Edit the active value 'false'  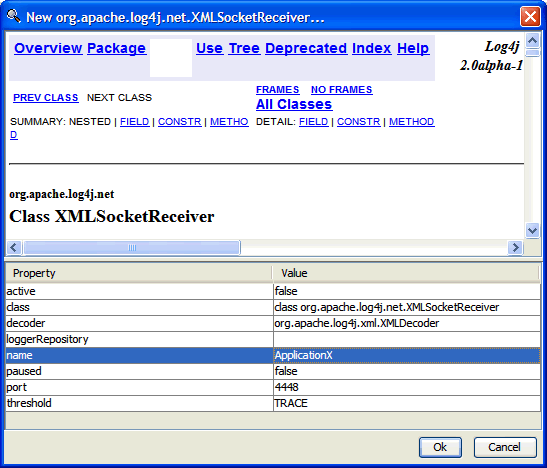click(x=407, y=291)
